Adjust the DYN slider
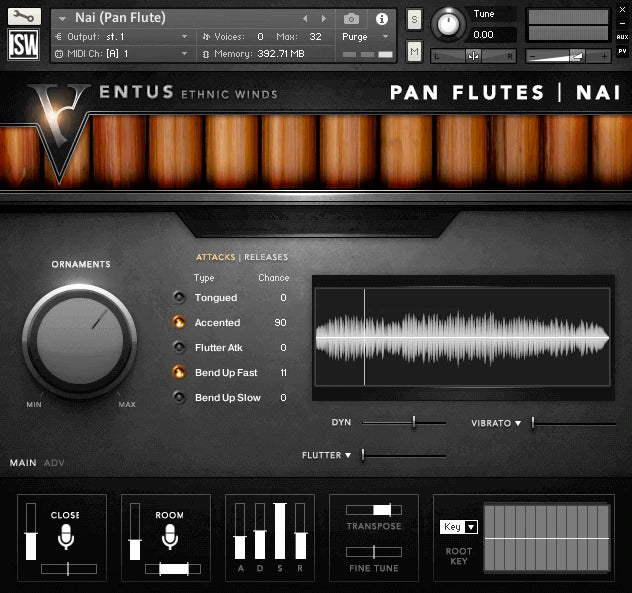The image size is (632, 593). coord(404,422)
